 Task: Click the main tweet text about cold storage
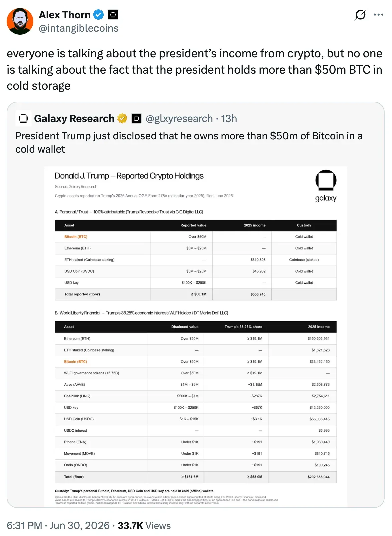(x=195, y=70)
